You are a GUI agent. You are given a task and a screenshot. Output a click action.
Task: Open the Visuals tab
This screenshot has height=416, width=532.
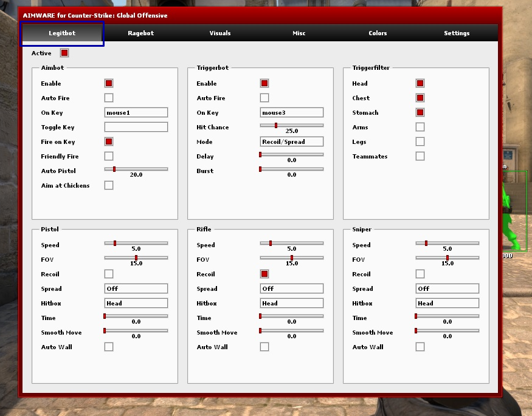point(219,33)
